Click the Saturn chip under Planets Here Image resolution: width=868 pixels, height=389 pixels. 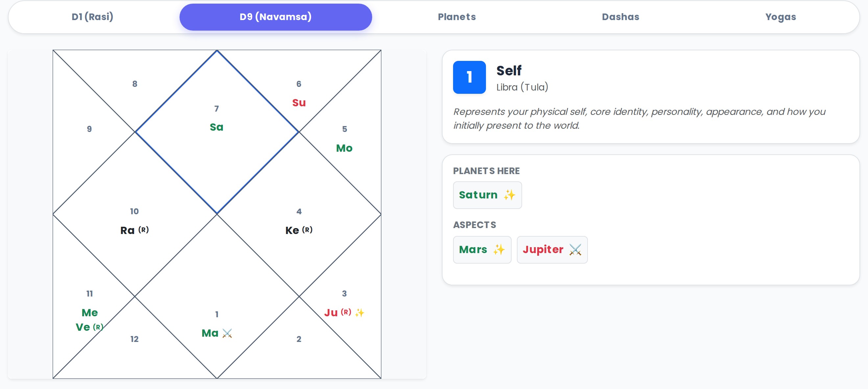pyautogui.click(x=487, y=195)
